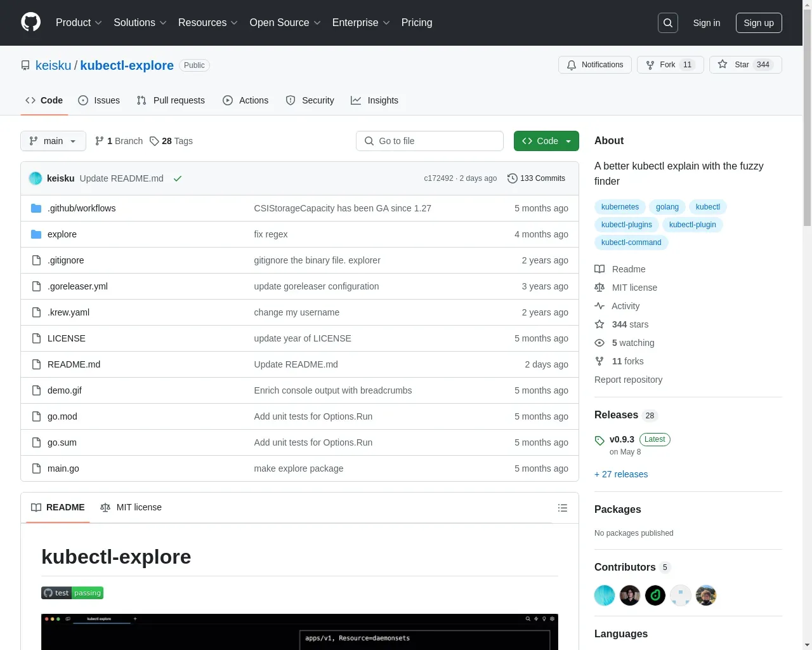812x650 pixels.
Task: Open the main branch selector dropdown
Action: click(53, 141)
